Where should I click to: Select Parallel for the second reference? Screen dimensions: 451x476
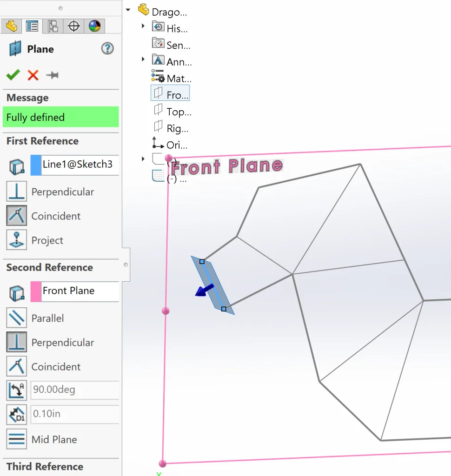(16, 318)
